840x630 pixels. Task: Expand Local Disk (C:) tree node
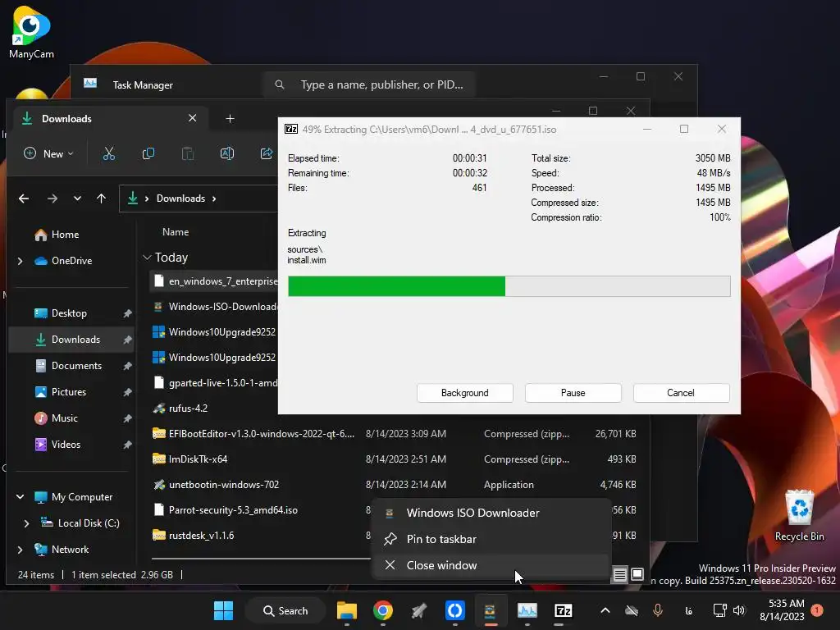27,523
